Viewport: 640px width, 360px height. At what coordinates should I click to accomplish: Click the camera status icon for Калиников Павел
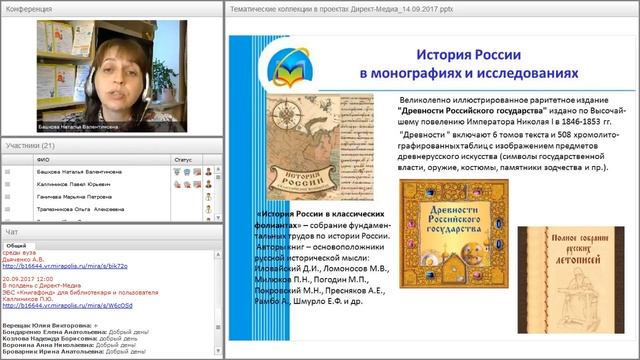pos(197,184)
